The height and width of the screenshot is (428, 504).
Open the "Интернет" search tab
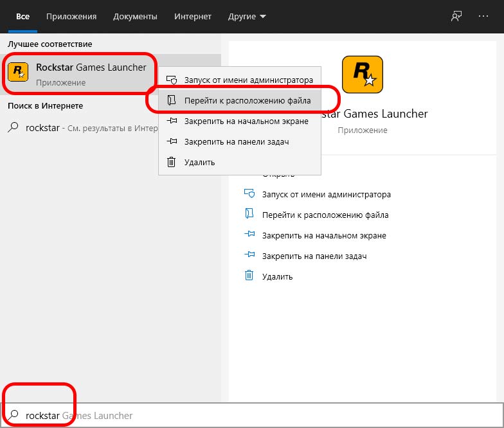pos(193,17)
